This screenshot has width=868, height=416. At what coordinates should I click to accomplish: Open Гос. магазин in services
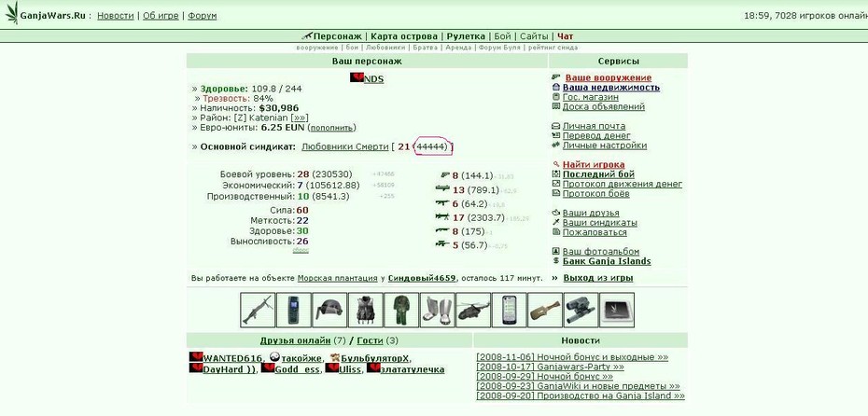point(591,97)
